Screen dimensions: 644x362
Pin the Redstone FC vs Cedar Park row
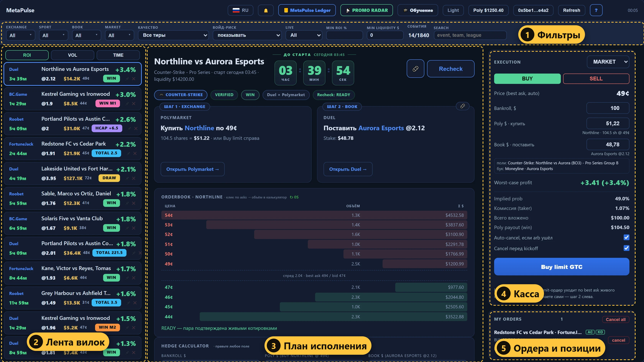128,153
